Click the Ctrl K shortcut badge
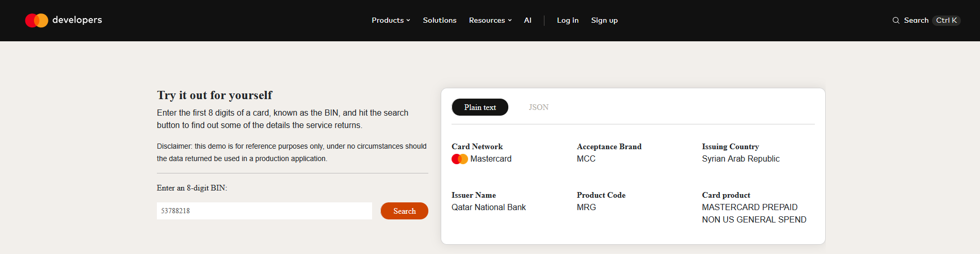Screen dimensions: 980x254 [x=946, y=20]
